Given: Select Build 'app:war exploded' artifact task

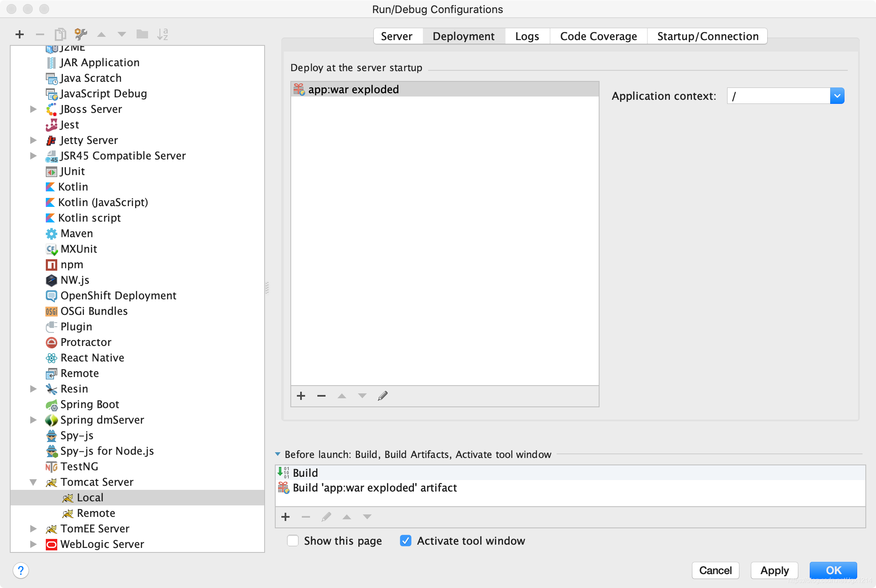Looking at the screenshot, I should 570,488.
